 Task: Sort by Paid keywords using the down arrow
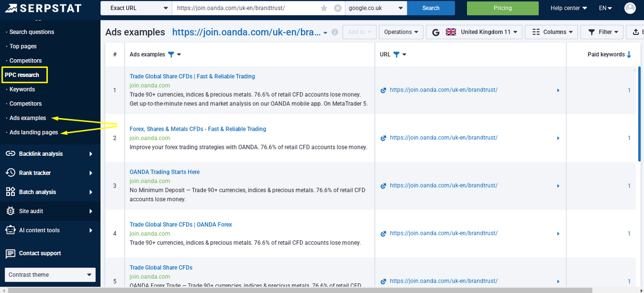[629, 54]
